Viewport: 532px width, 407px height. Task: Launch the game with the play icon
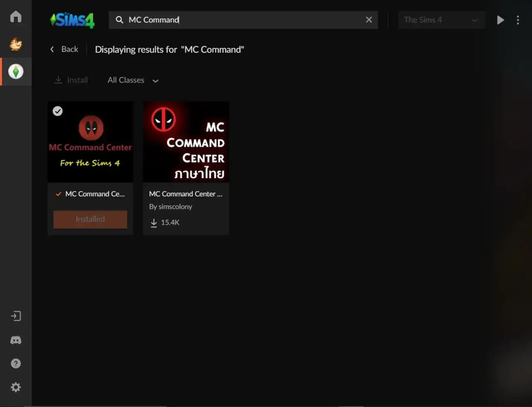click(x=500, y=20)
